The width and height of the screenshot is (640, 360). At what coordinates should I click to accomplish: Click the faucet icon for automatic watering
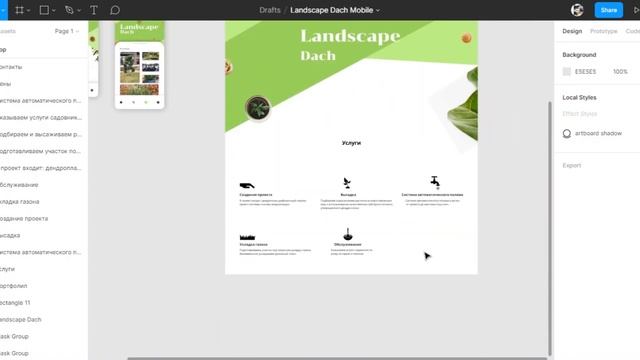pyautogui.click(x=435, y=182)
